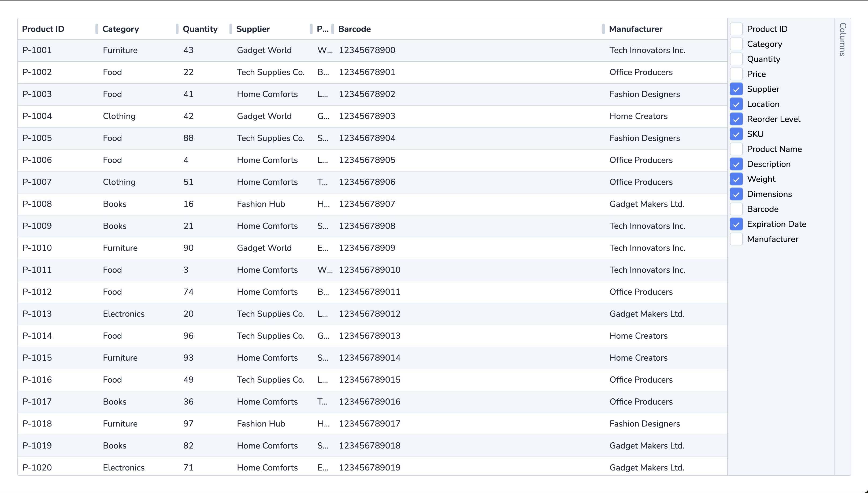Check the Barcode column checkbox

coord(736,209)
